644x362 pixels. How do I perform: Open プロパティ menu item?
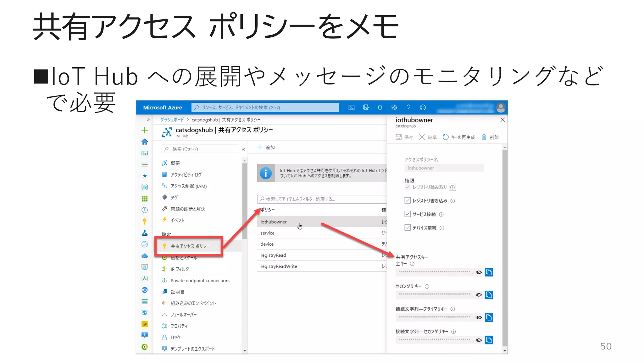(175, 326)
